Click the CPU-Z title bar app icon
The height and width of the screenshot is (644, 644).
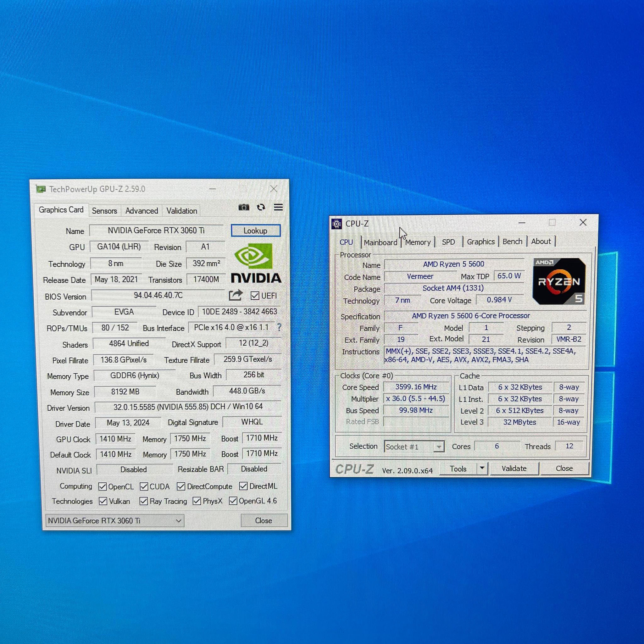pyautogui.click(x=337, y=224)
